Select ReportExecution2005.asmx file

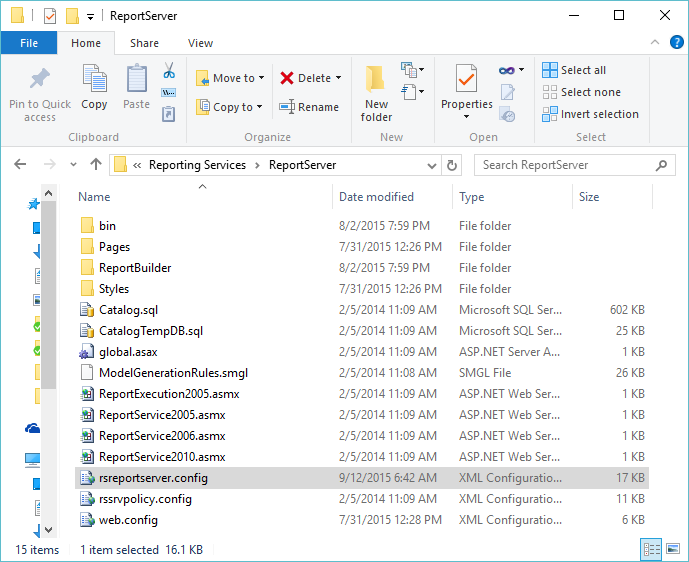pos(362,394)
